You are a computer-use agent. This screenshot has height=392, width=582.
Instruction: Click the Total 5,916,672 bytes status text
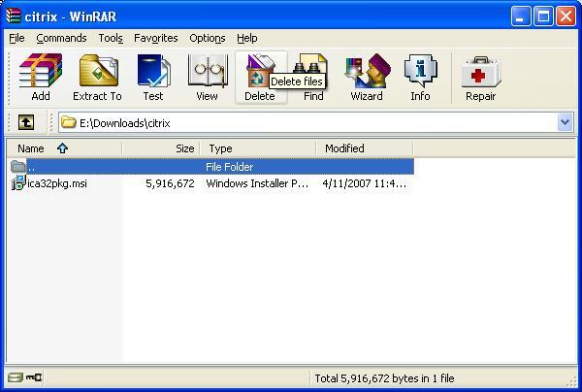point(384,378)
